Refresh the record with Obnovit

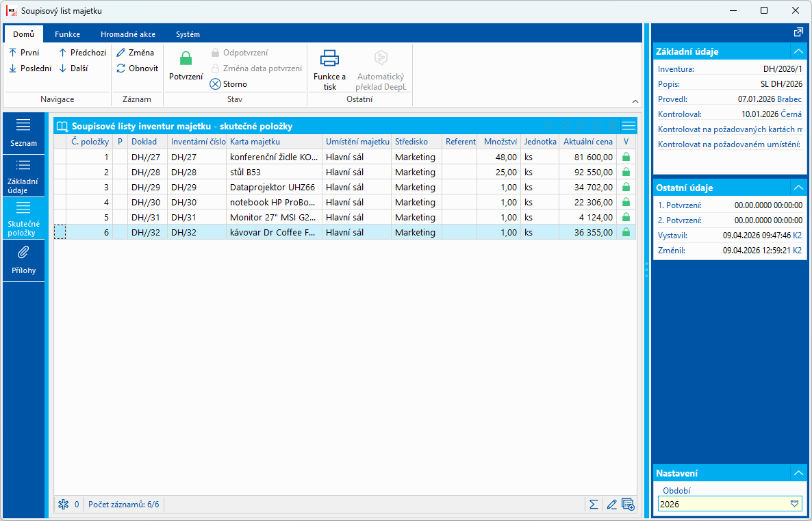pyautogui.click(x=137, y=68)
